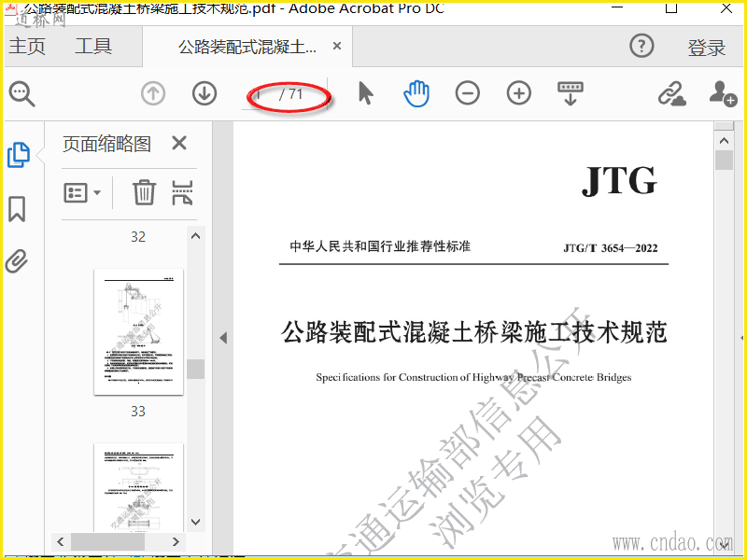The width and height of the screenshot is (747, 560).
Task: Go to previous page with up arrow
Action: tap(153, 93)
